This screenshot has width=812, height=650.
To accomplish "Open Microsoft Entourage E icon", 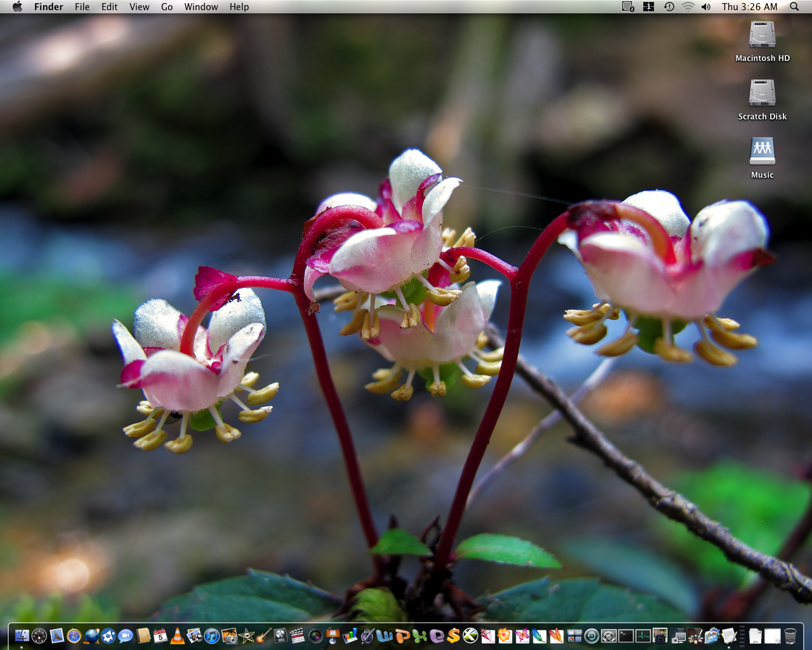I will point(436,635).
